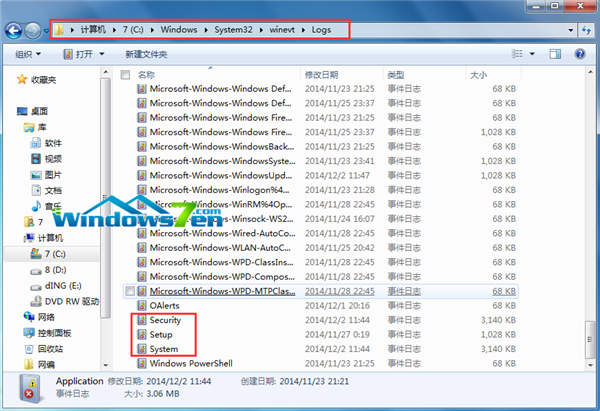Click the 打开 toolbar button
The image size is (600, 411).
click(78, 54)
